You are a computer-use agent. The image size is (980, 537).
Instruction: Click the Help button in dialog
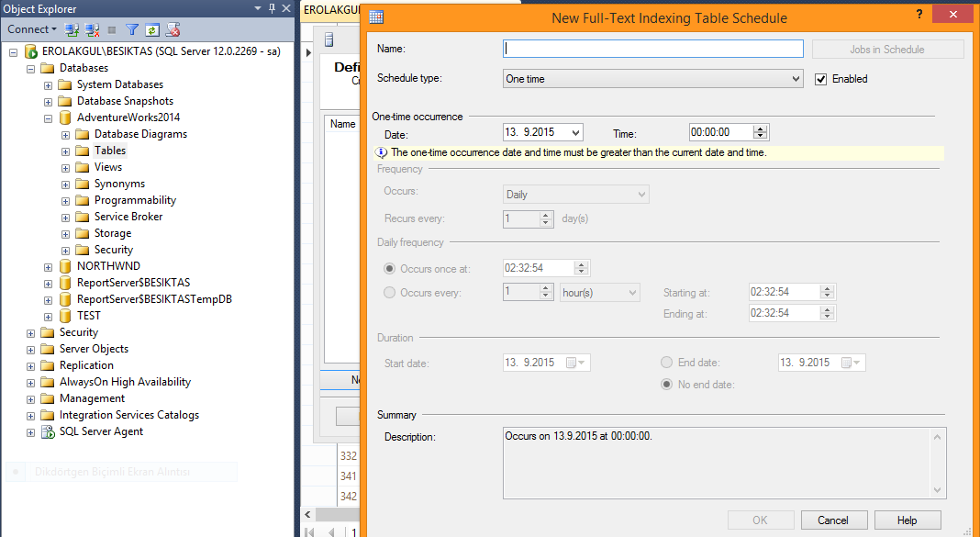(x=907, y=520)
